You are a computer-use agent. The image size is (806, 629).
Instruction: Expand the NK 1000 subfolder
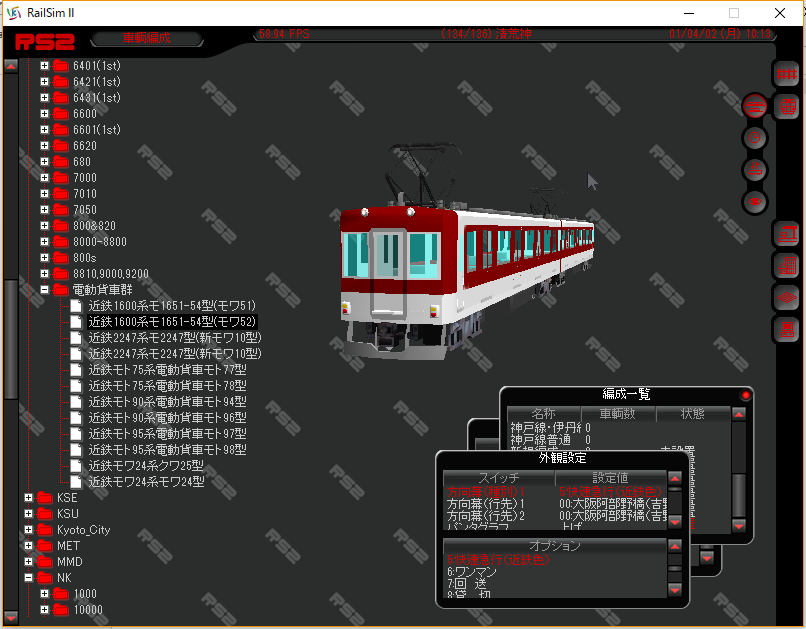45,594
